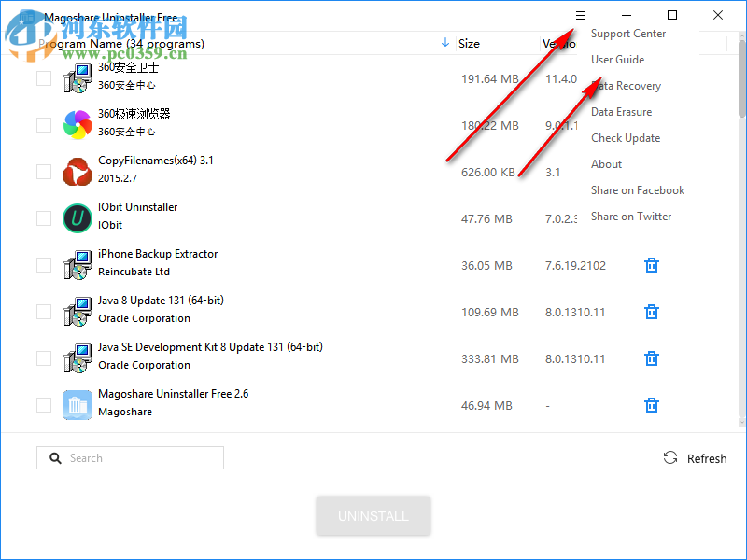Click the trash icon for Magoshare Uninstaller Free 2.6
Screen dimensions: 747x560
pos(651,405)
